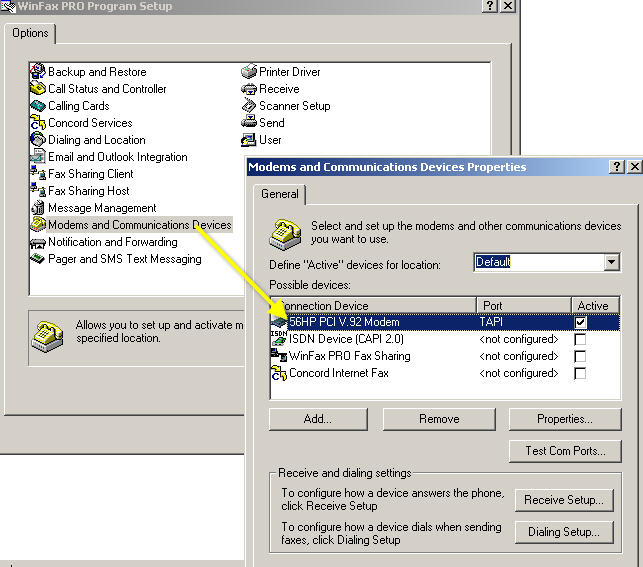
Task: Click the Send icon
Action: 249,123
